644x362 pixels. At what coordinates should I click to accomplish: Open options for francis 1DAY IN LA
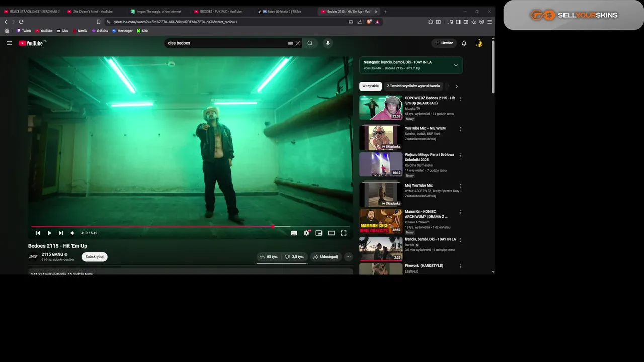click(461, 240)
